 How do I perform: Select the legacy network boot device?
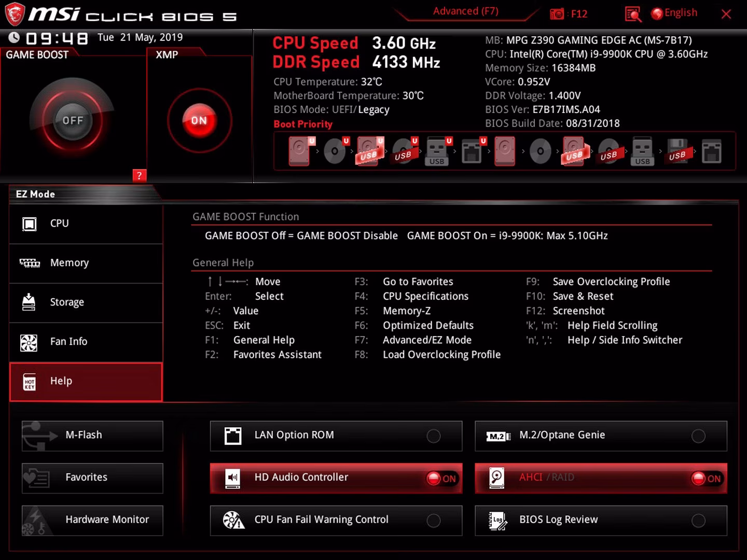(711, 151)
